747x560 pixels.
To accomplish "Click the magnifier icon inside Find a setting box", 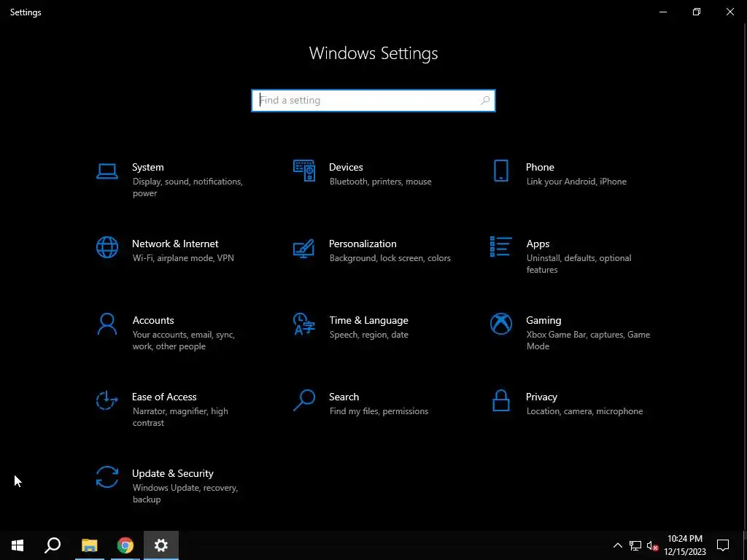I will pos(485,101).
